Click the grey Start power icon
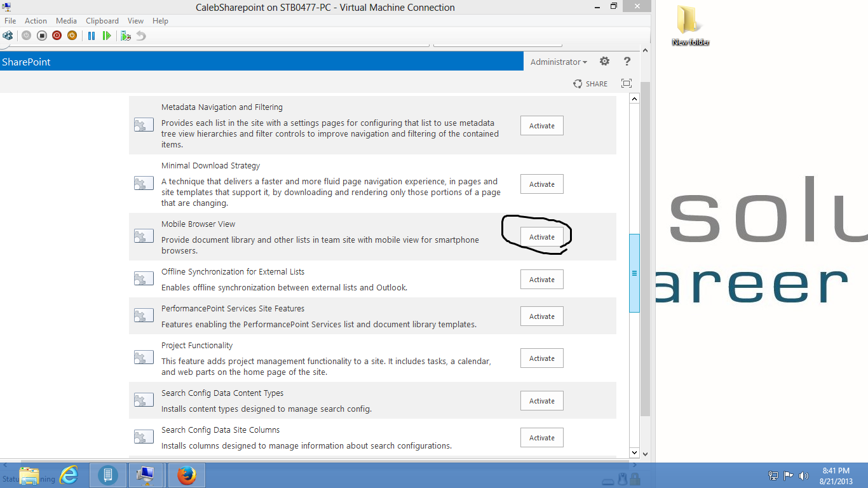Viewport: 868px width, 488px height. pos(26,36)
